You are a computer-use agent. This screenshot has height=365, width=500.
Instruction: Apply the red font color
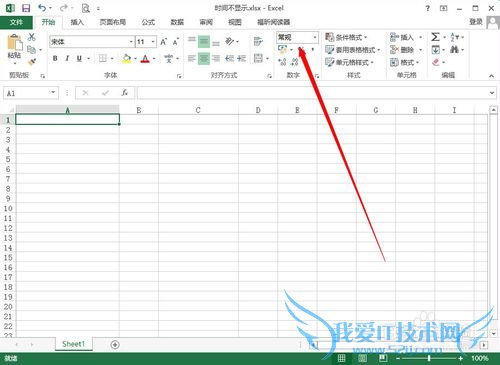coord(145,59)
